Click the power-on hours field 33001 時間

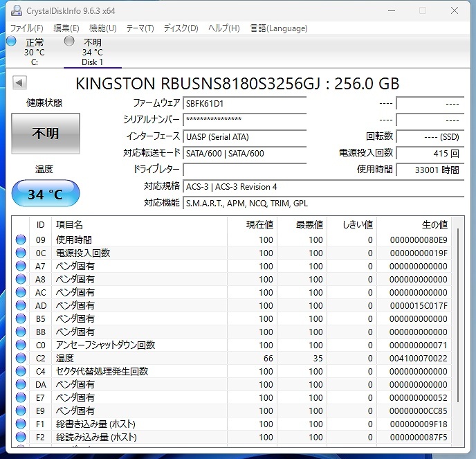coord(430,170)
